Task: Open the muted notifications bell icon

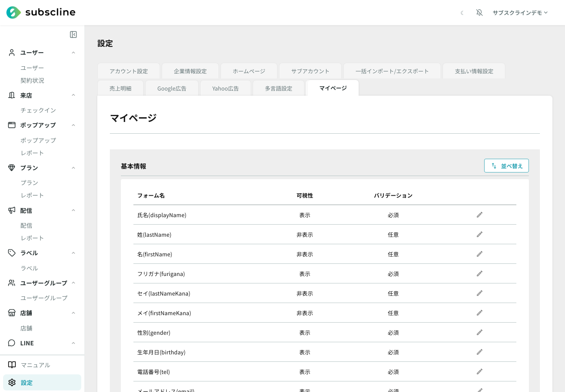Action: (x=479, y=13)
